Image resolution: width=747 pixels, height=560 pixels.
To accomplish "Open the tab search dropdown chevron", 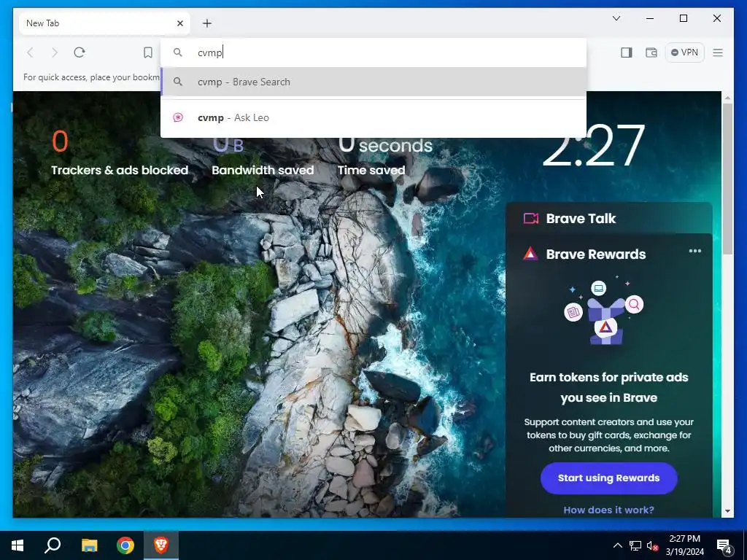I will [616, 18].
